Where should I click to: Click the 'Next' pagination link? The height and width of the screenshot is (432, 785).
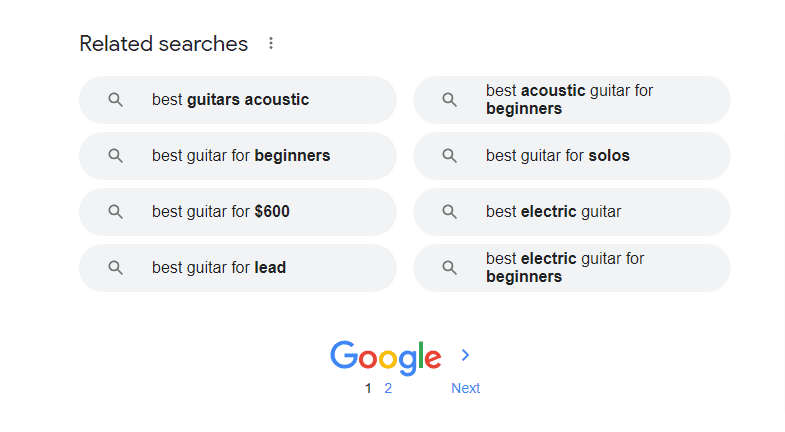tap(465, 388)
